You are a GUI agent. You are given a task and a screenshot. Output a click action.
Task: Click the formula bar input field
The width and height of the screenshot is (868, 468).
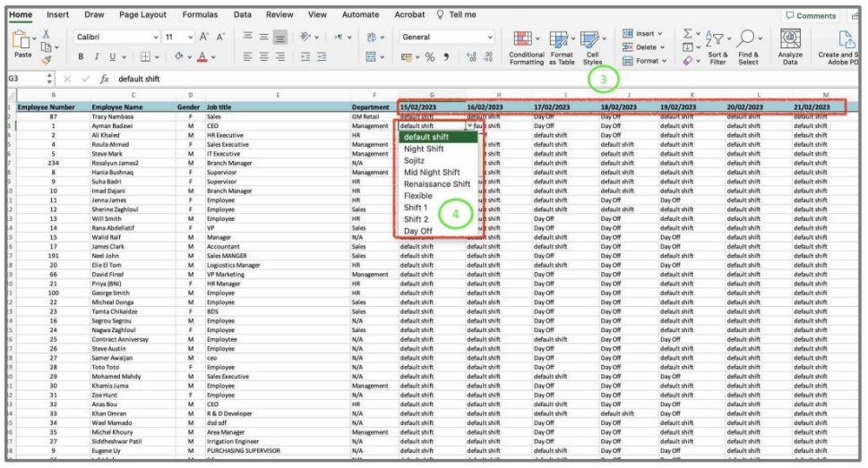[358, 79]
